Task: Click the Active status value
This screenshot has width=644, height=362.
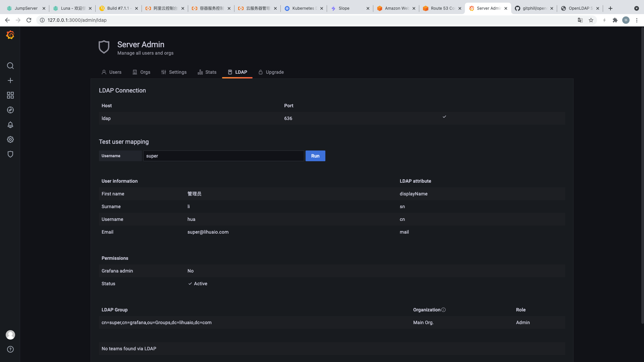Action: [198, 284]
